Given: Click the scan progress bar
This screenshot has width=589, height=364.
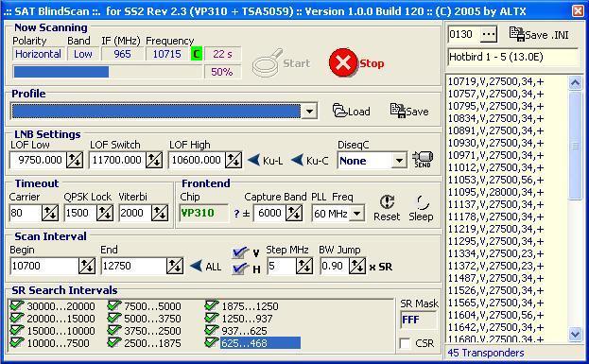Looking at the screenshot, I should pyautogui.click(x=108, y=71).
